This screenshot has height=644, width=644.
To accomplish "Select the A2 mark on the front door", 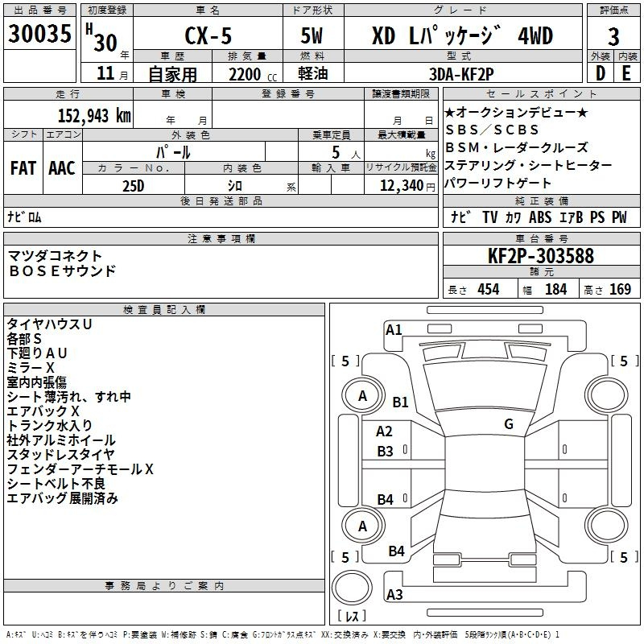I will (x=384, y=431).
